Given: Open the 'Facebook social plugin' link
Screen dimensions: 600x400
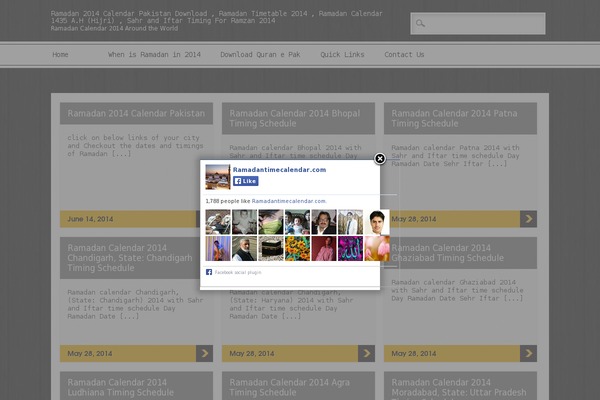Looking at the screenshot, I should pos(238,273).
